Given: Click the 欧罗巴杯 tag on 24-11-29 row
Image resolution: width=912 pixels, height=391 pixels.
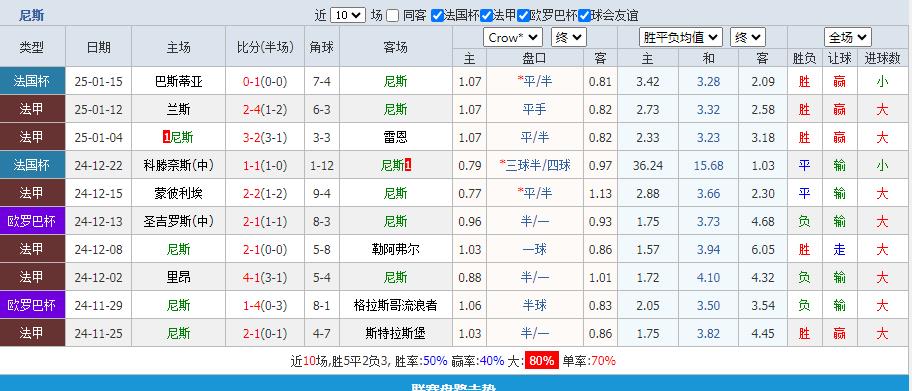Looking at the screenshot, I should point(32,305).
